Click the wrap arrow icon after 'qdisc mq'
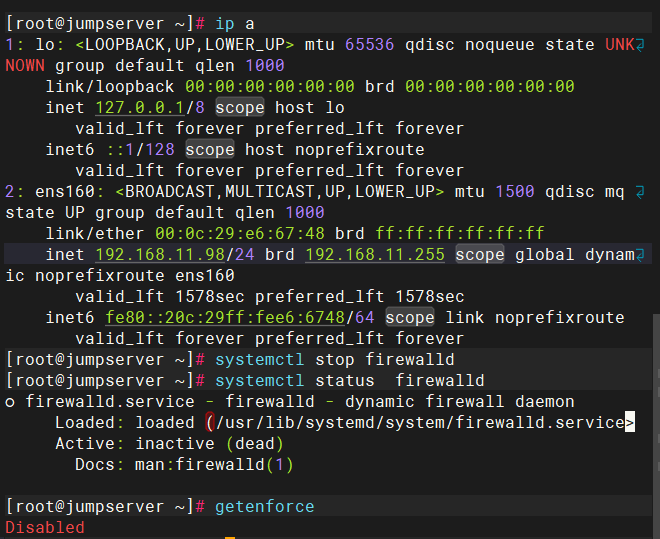Image resolution: width=660 pixels, height=539 pixels. (x=640, y=192)
